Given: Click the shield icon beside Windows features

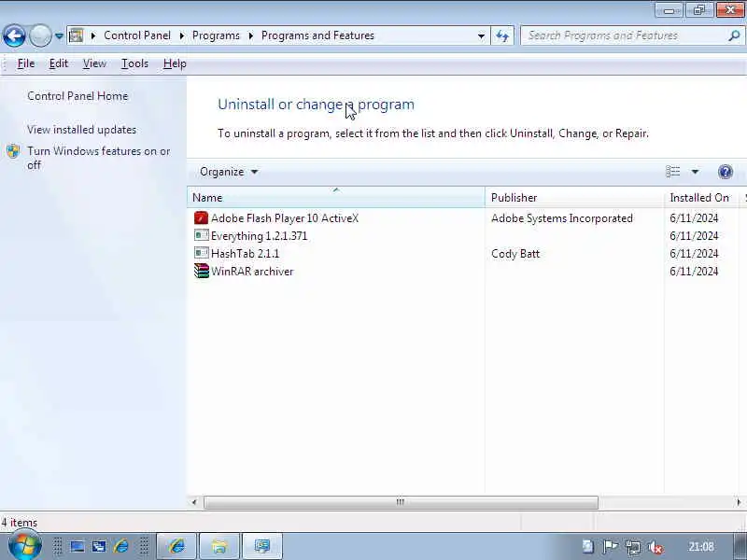Looking at the screenshot, I should 13,151.
